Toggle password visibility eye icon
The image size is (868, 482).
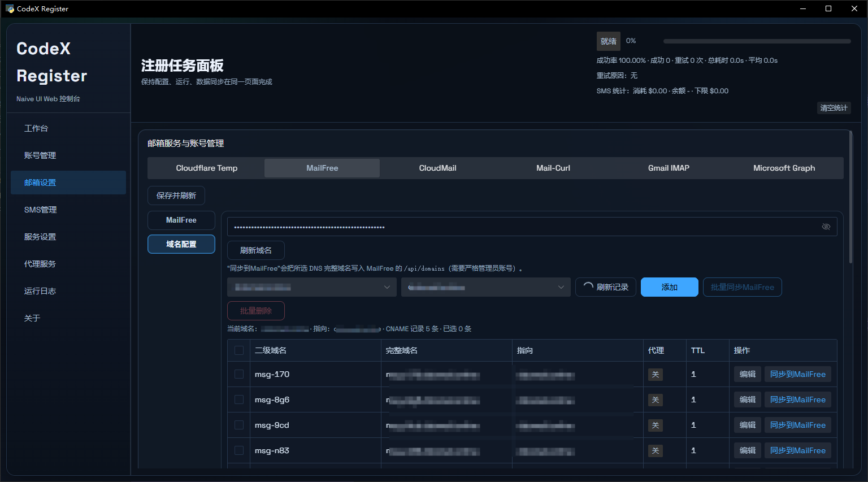826,227
